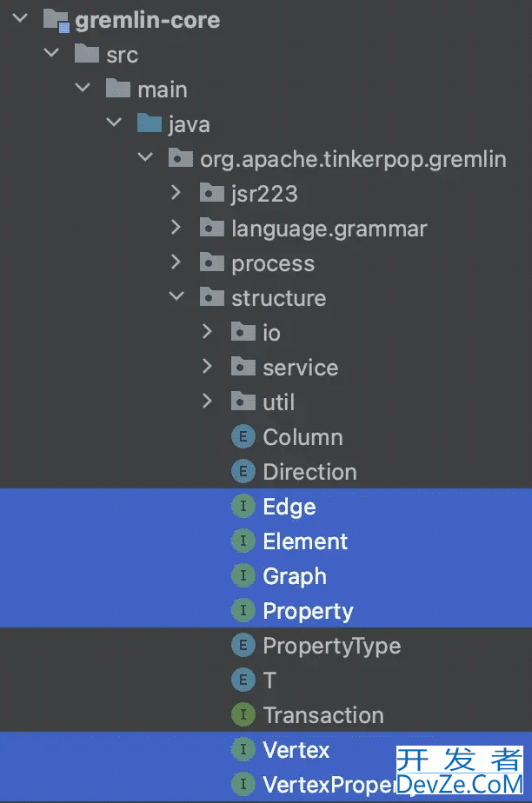Select org.apache.tinkerpop.gremlin package label
Screen dimensions: 532x803
coord(353,159)
